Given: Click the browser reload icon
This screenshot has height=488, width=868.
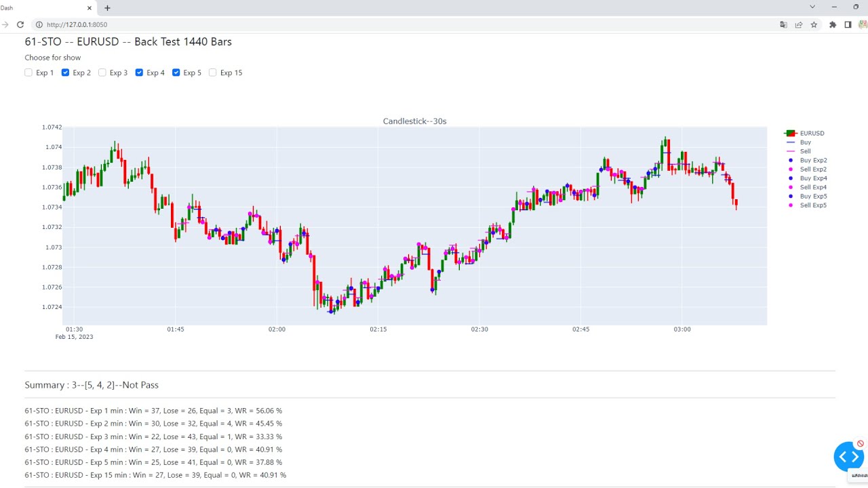Looking at the screenshot, I should [x=20, y=24].
